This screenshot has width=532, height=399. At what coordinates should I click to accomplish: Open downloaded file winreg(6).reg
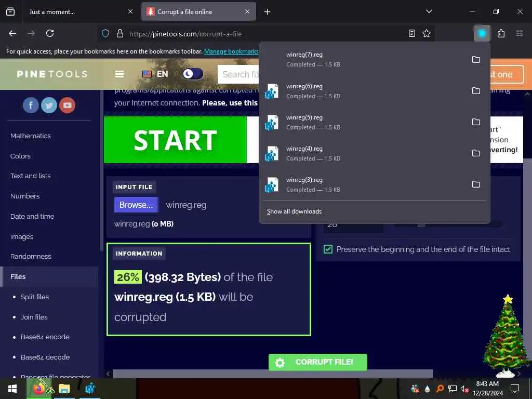[363, 91]
